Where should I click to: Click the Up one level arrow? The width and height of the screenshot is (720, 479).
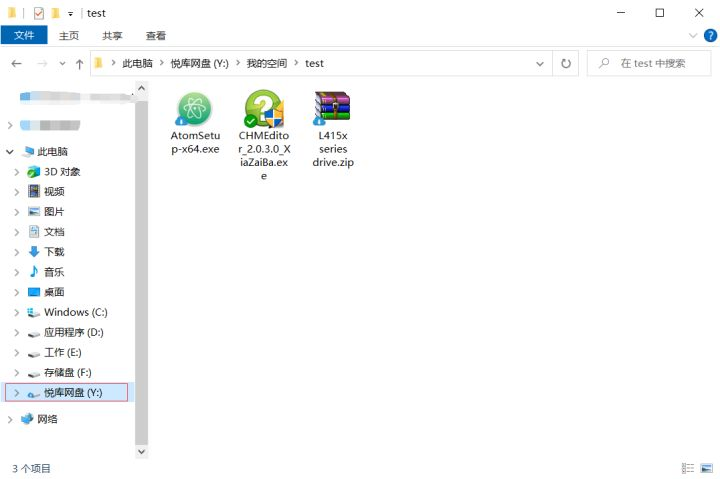(80, 63)
